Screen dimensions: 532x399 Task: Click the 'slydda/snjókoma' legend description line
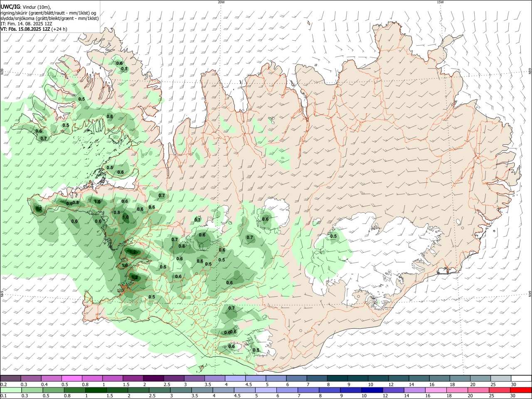coord(49,18)
